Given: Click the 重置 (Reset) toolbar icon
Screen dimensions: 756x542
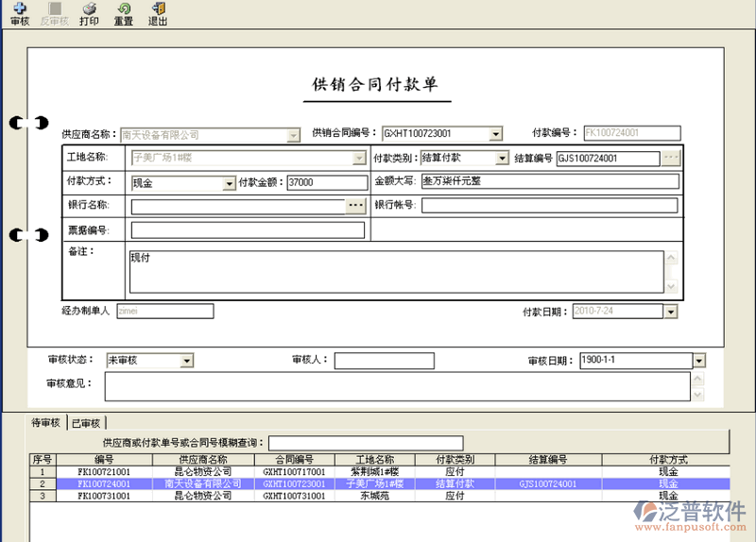Looking at the screenshot, I should (124, 13).
